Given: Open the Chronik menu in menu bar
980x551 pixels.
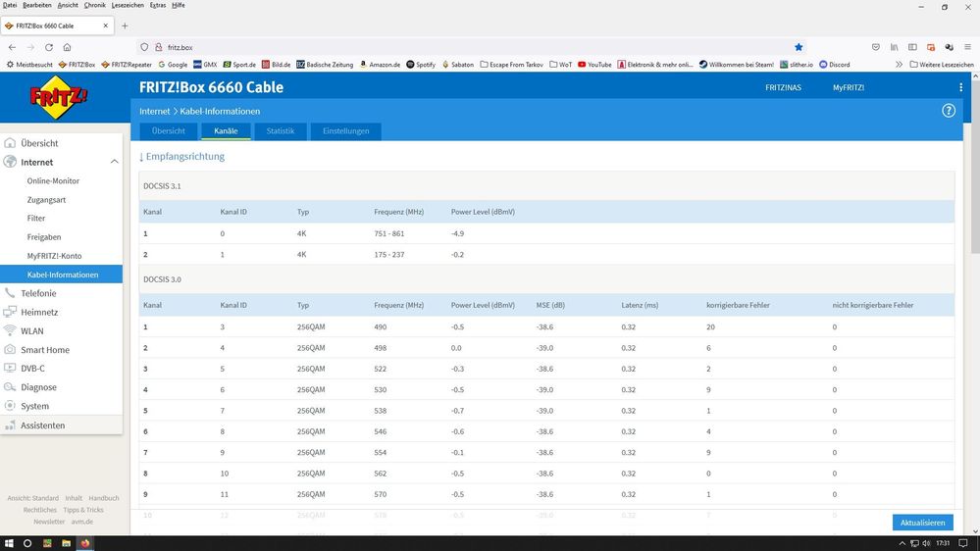Looking at the screenshot, I should (94, 5).
